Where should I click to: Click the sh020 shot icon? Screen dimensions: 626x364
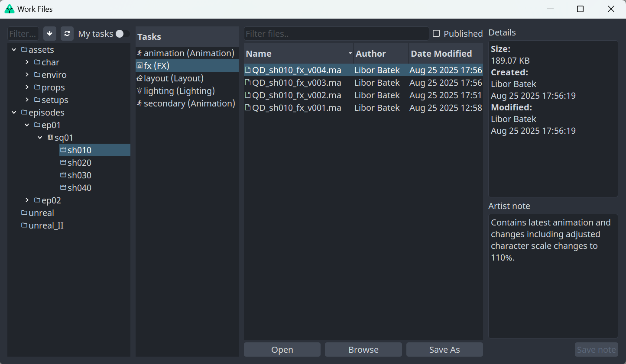point(63,163)
